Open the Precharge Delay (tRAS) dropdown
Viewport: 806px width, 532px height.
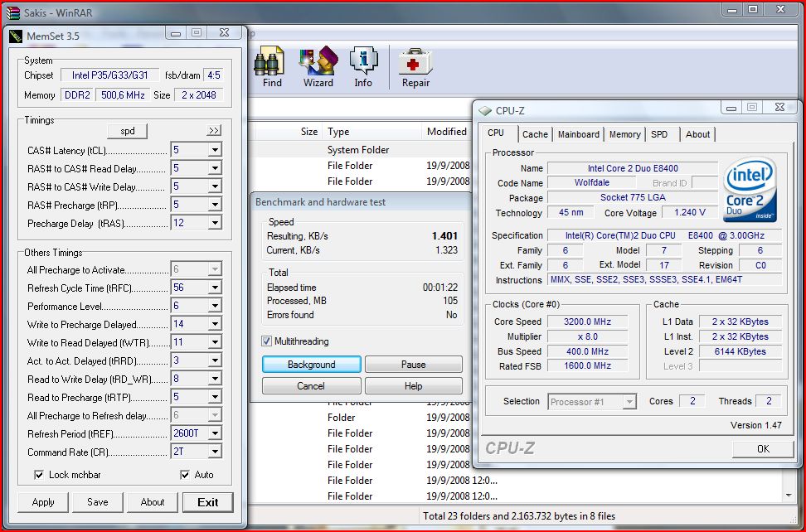(x=215, y=223)
